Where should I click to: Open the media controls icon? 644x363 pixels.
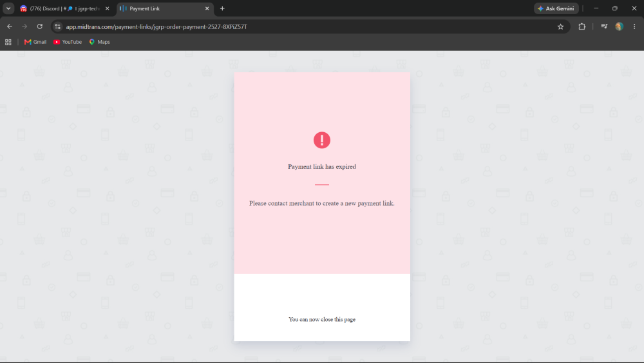coord(604,26)
